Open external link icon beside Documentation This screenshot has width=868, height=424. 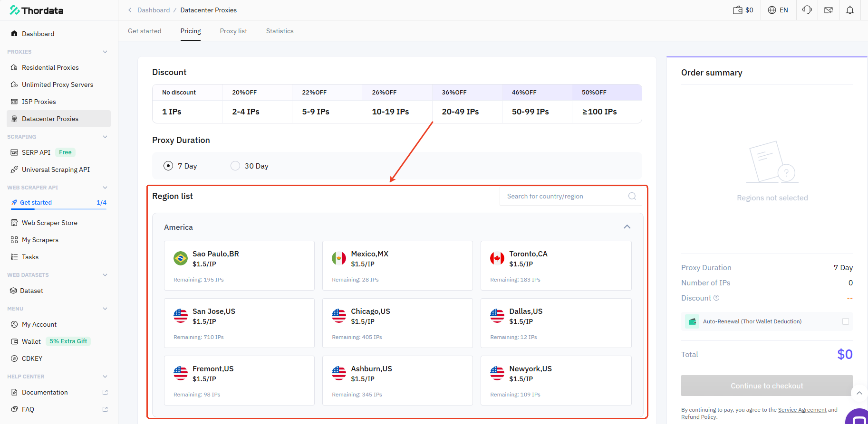[105, 392]
